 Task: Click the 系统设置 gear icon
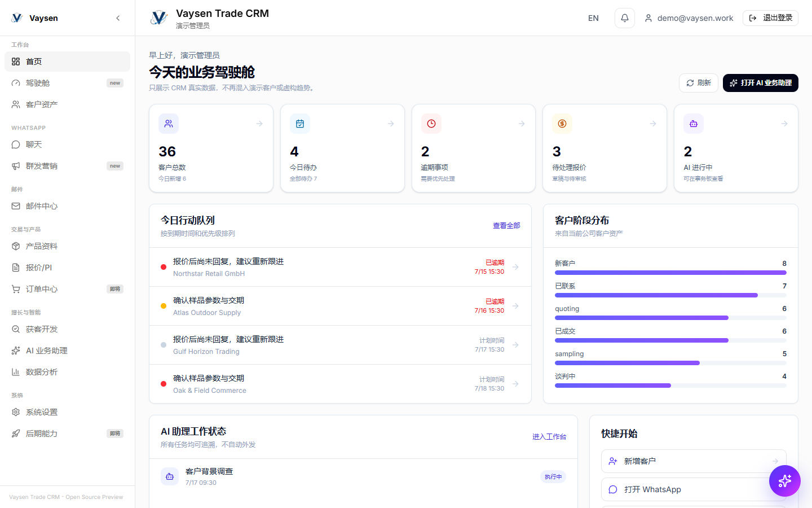pos(16,412)
